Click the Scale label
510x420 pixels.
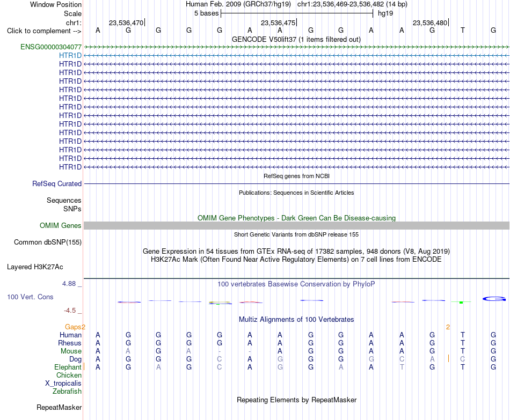(x=72, y=13)
